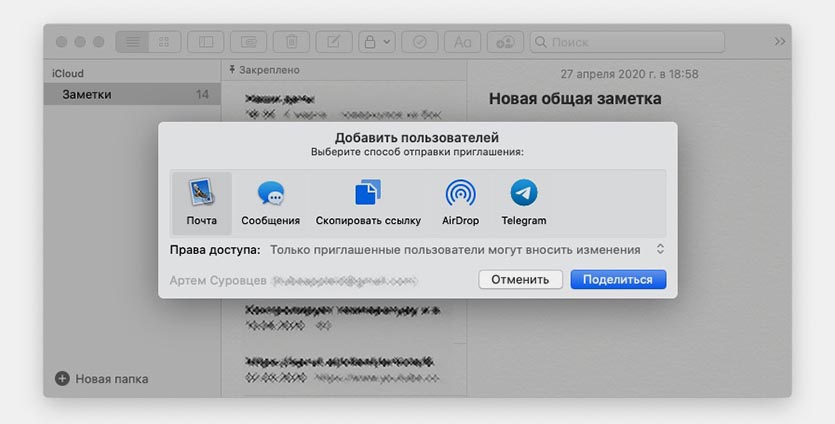Choose Почта as the invitation method
This screenshot has height=424, width=835.
[x=202, y=203]
